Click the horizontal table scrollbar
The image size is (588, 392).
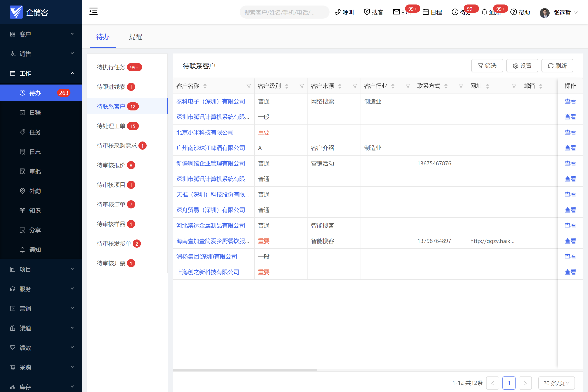pyautogui.click(x=245, y=370)
